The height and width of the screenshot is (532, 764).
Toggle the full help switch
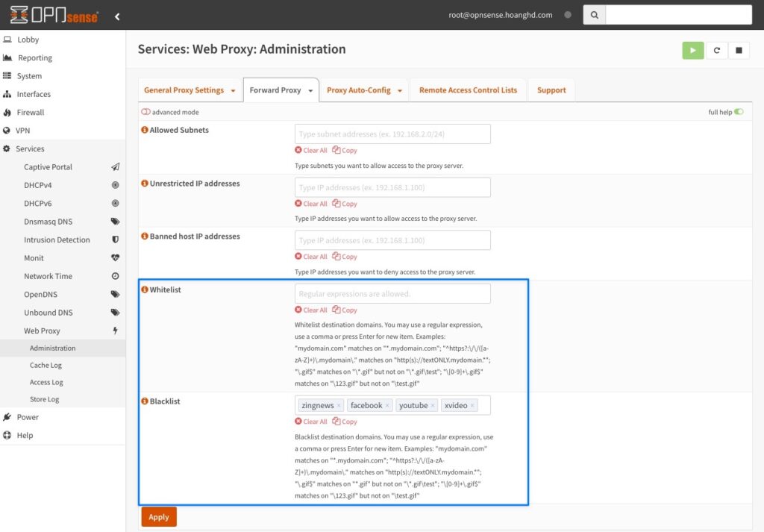point(739,112)
